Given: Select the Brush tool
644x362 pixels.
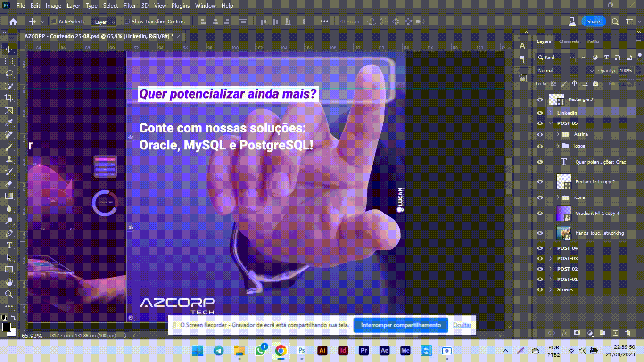Looking at the screenshot, I should (8, 147).
